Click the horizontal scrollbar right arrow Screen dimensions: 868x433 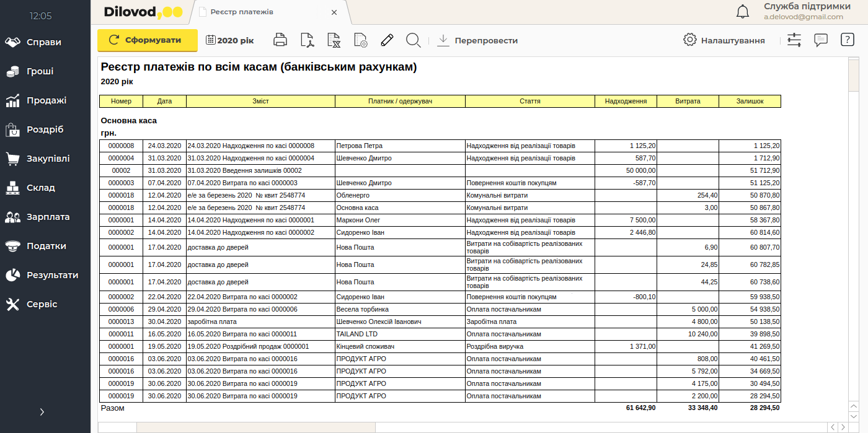click(x=843, y=427)
